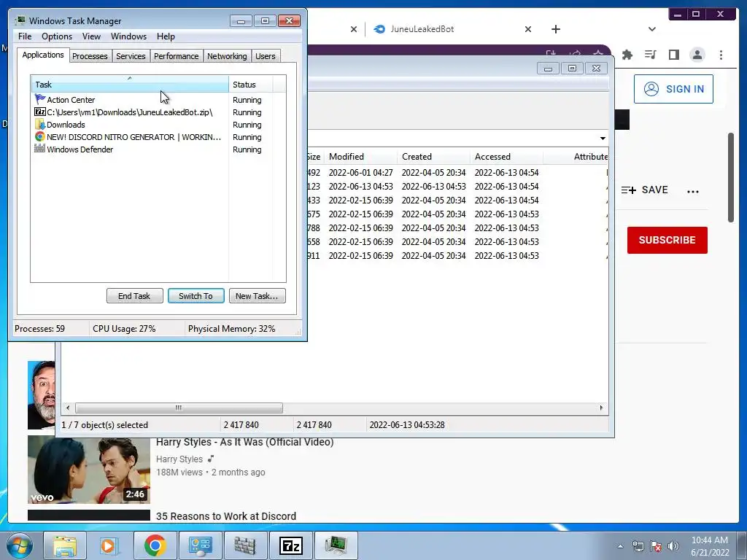Open the Action Center flag tray icon
Viewport: 747px width, 560px height.
click(656, 546)
